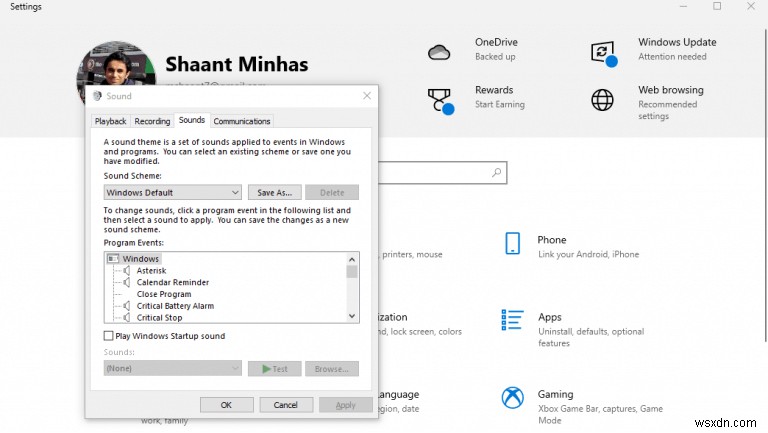Screen dimensions: 768x433
Task: Click the speaker icon beside Calendar Reminder
Action: tap(126, 282)
